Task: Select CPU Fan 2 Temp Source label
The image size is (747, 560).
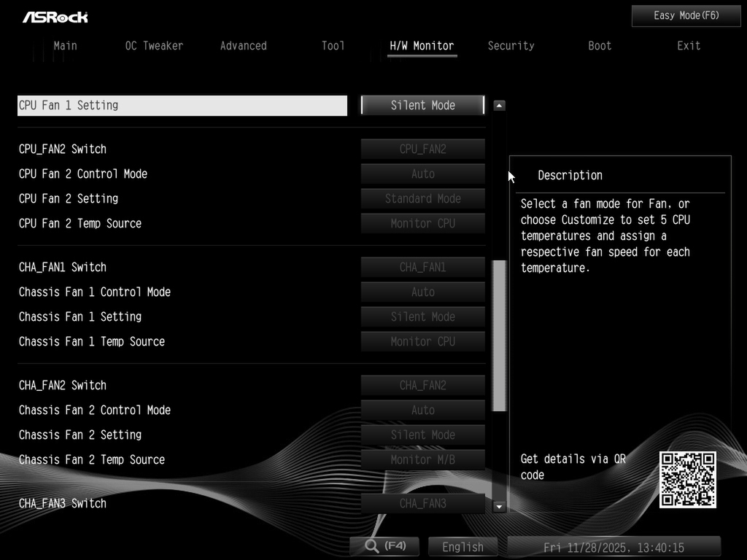Action: pyautogui.click(x=80, y=223)
